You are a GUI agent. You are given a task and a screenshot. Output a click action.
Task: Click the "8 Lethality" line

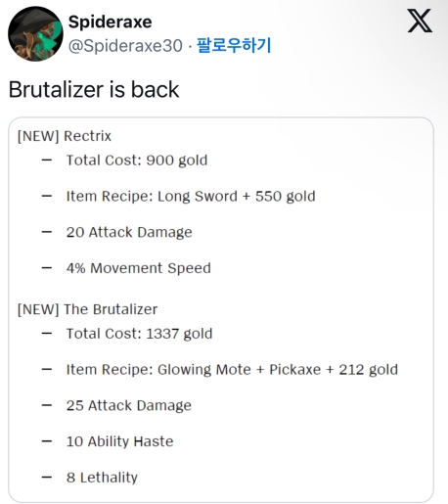pos(102,478)
